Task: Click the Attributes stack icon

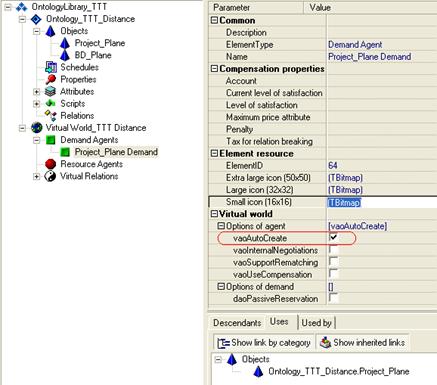Action: click(x=50, y=91)
